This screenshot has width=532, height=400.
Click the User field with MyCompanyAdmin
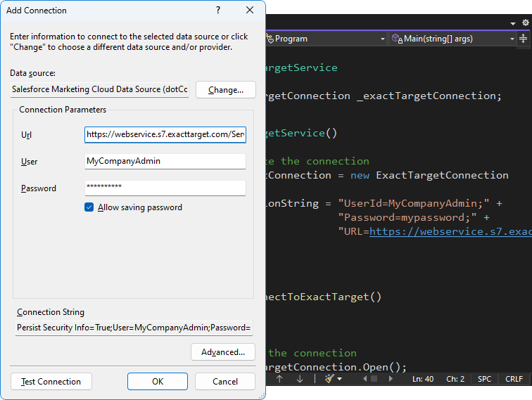pyautogui.click(x=165, y=161)
